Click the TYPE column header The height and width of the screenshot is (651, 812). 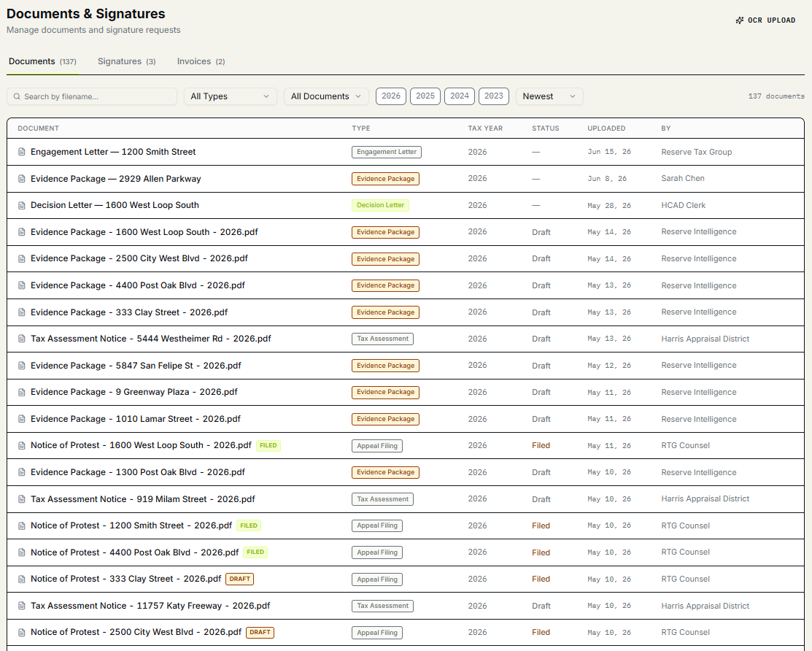coord(361,128)
